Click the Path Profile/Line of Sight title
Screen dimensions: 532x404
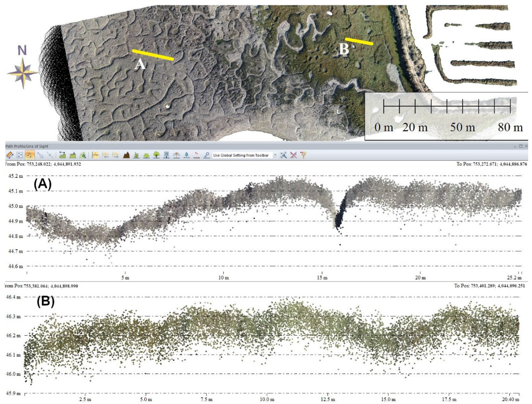coord(27,146)
